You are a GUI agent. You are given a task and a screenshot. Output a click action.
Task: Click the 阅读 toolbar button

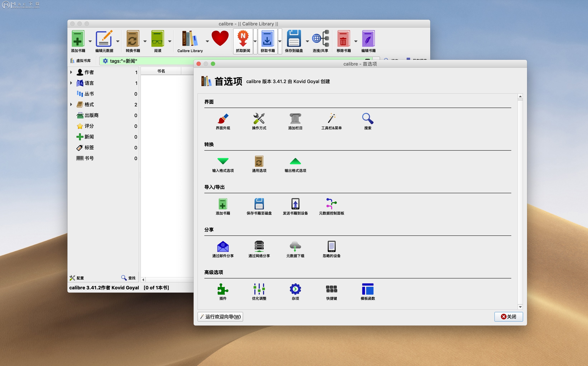coord(158,41)
